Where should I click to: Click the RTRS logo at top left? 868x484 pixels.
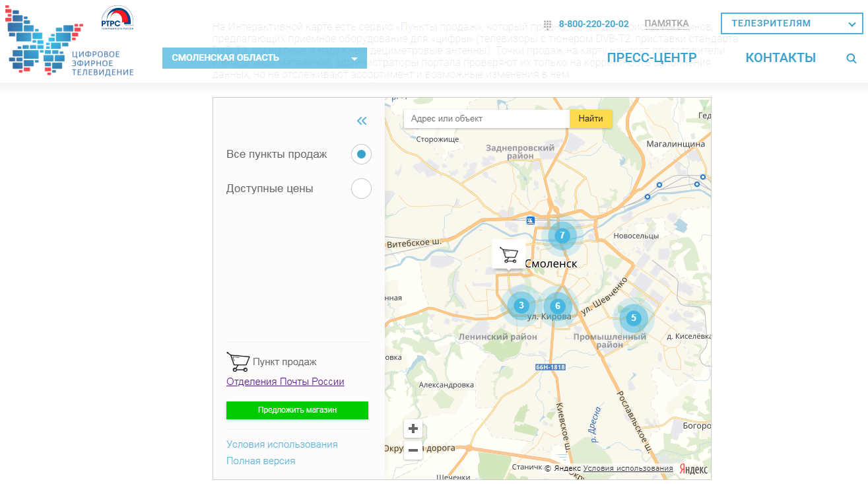[x=117, y=18]
